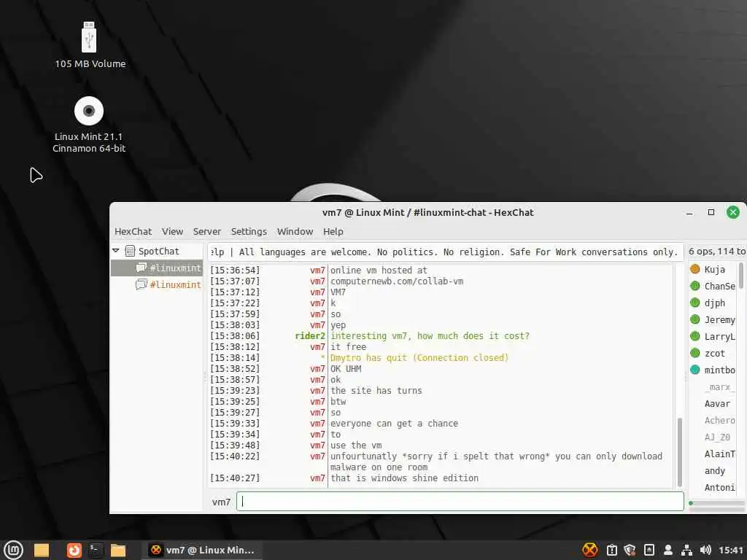Open the HexChat menu
This screenshot has height=560, width=747.
tap(133, 231)
